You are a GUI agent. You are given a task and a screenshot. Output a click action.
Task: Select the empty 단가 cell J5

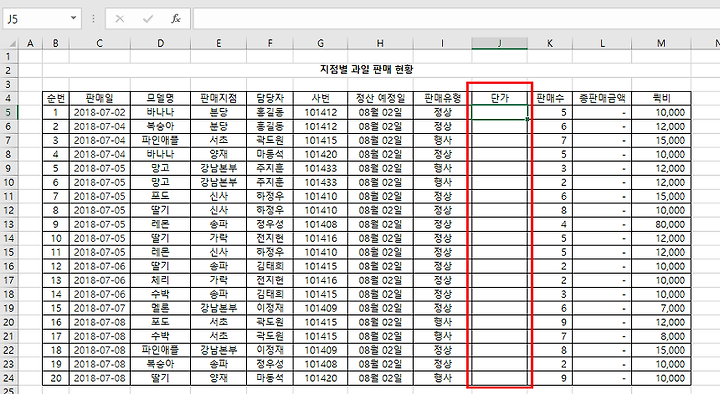[499, 113]
